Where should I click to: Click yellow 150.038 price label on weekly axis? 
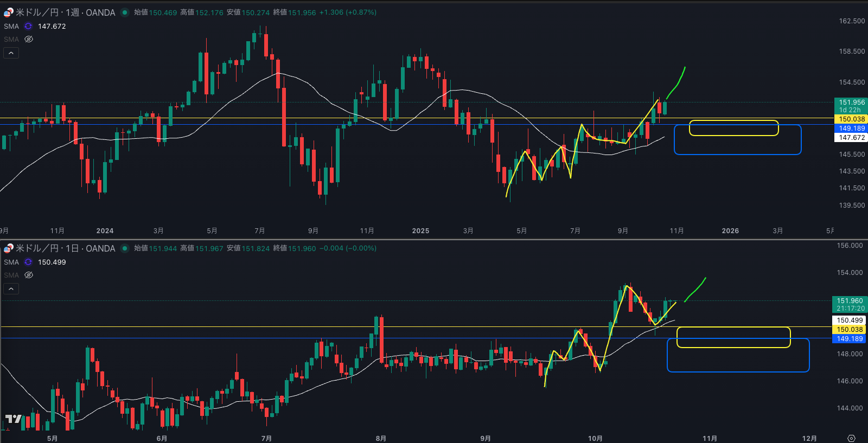pos(851,119)
